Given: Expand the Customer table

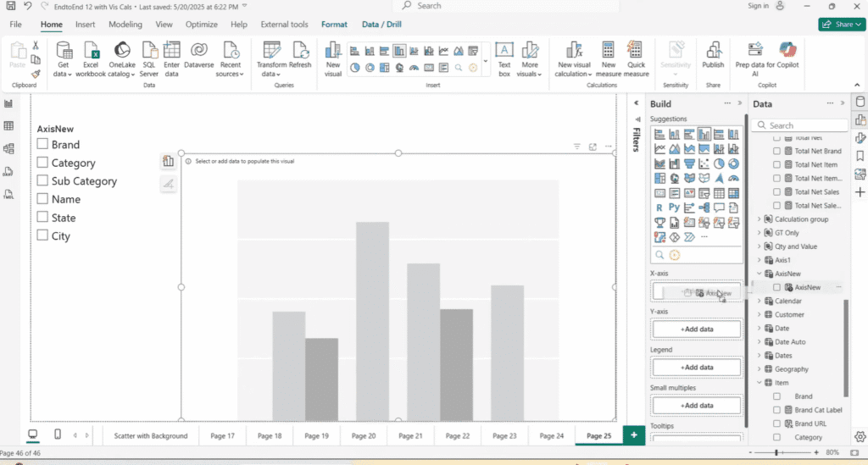Looking at the screenshot, I should (759, 314).
